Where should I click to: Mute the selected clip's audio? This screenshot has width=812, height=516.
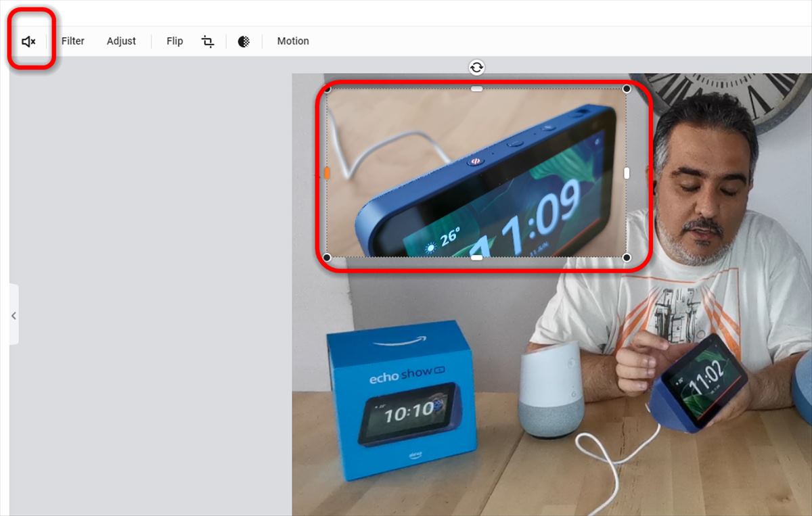tap(28, 41)
